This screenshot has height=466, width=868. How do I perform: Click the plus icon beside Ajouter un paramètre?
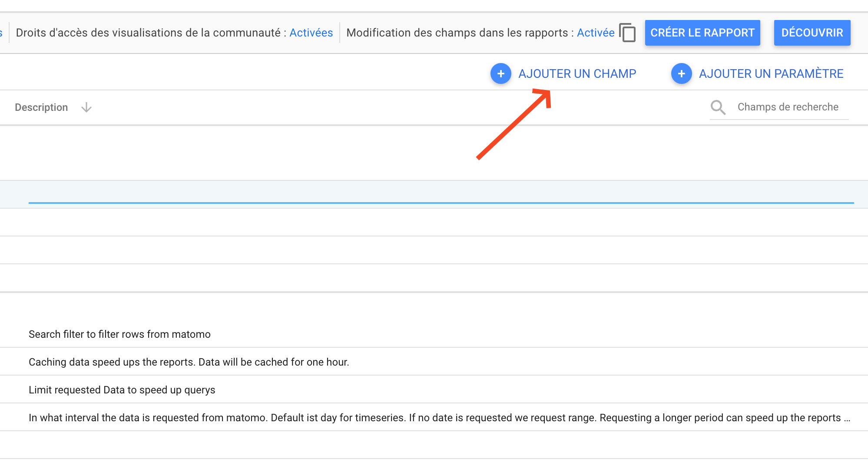[x=681, y=74]
